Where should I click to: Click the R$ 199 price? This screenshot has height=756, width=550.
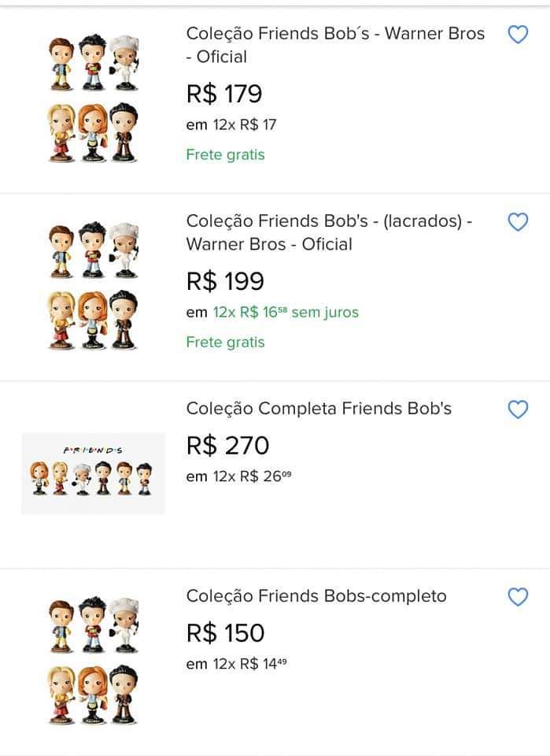click(225, 281)
